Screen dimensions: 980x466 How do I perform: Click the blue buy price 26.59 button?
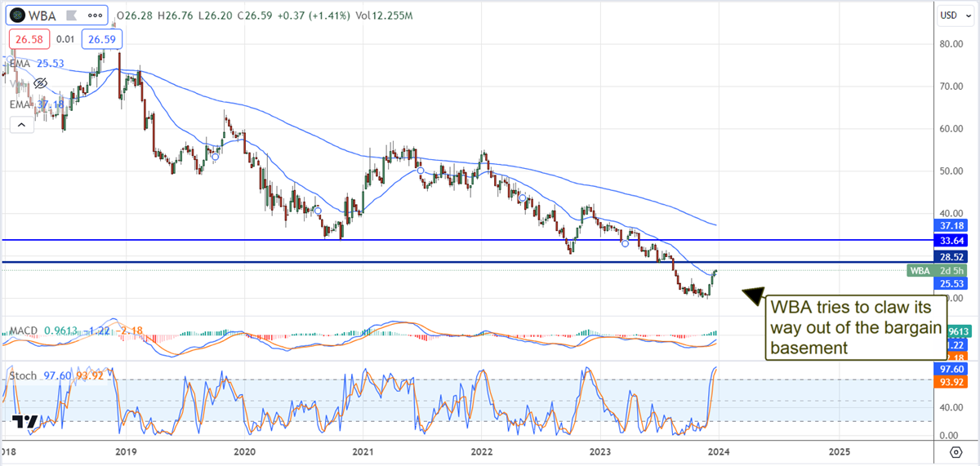pos(100,38)
